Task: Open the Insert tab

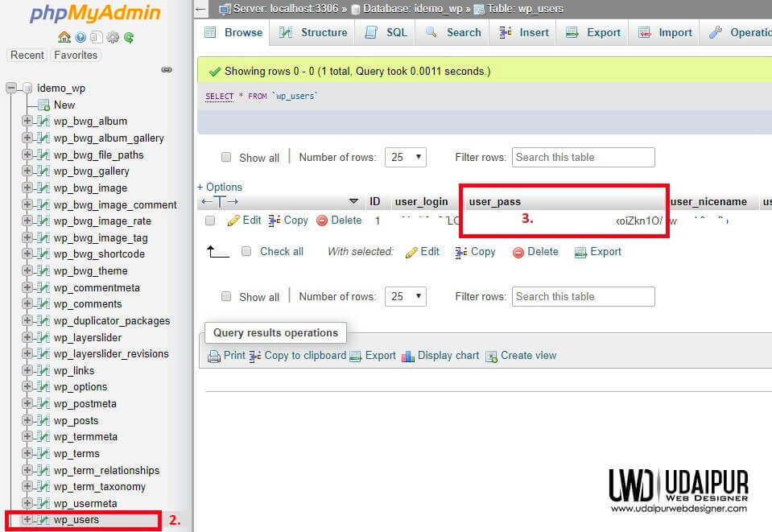Action: click(x=522, y=32)
